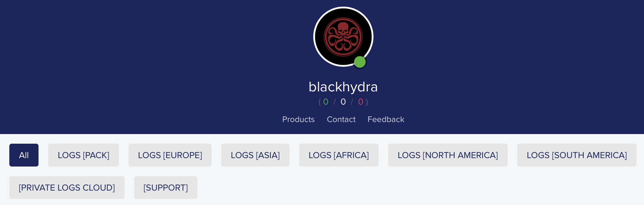Click the closing parenthesis of the rating summary
Screen dimensions: 644x205
367,102
